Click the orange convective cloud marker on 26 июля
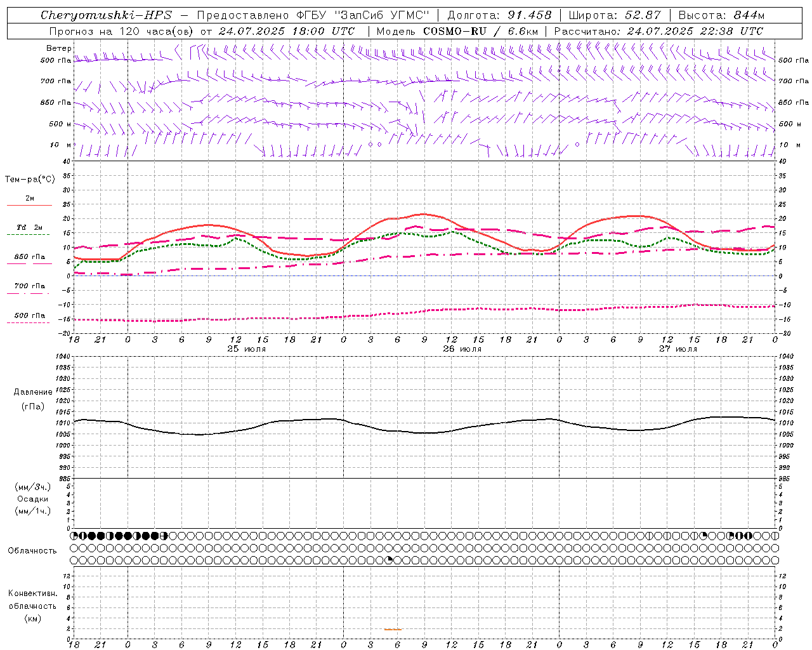812x650 pixels. point(393,629)
